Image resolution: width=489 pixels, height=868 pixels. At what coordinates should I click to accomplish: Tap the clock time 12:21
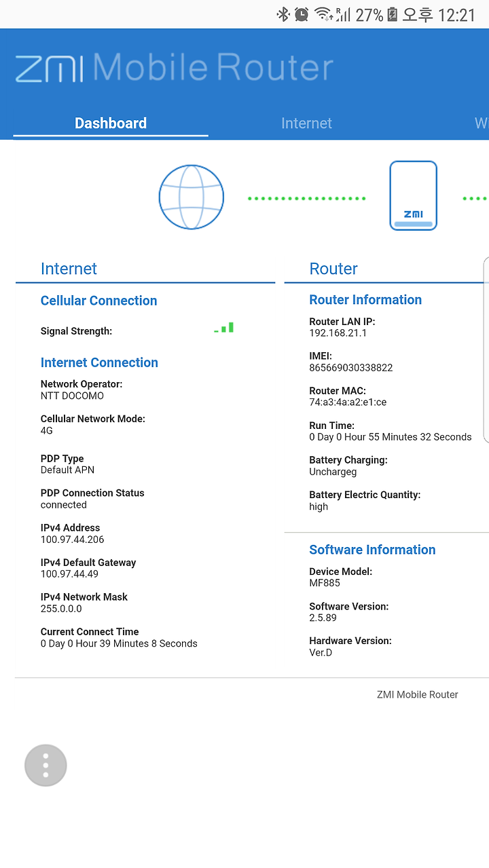point(456,14)
